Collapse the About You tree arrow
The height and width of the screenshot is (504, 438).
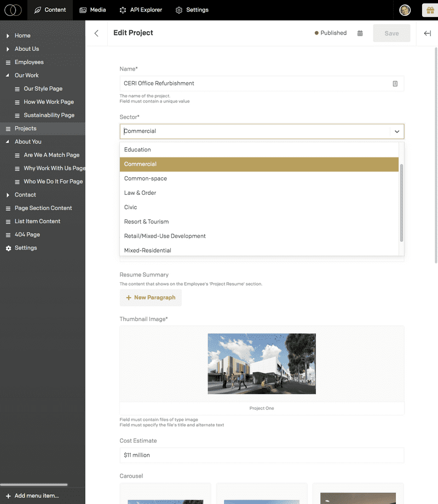[8, 141]
